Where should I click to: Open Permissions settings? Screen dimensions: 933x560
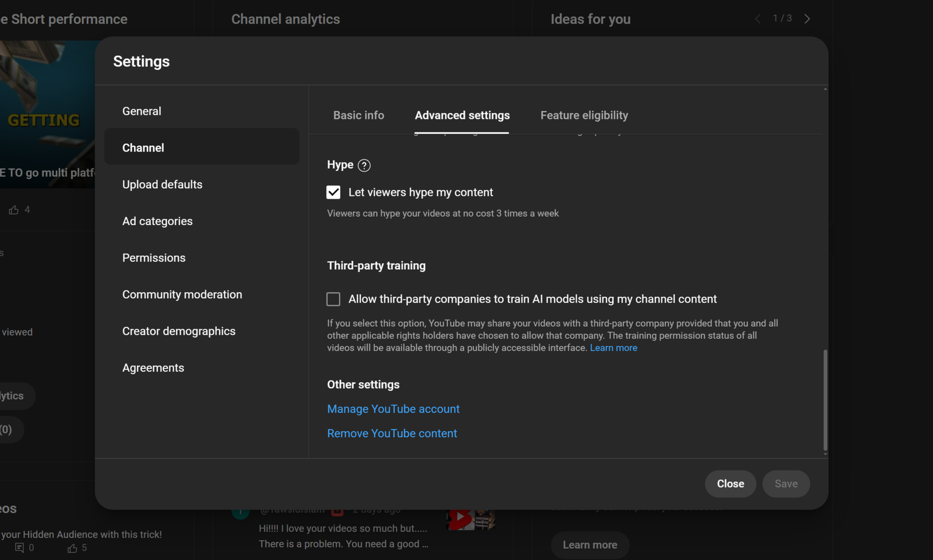point(153,257)
